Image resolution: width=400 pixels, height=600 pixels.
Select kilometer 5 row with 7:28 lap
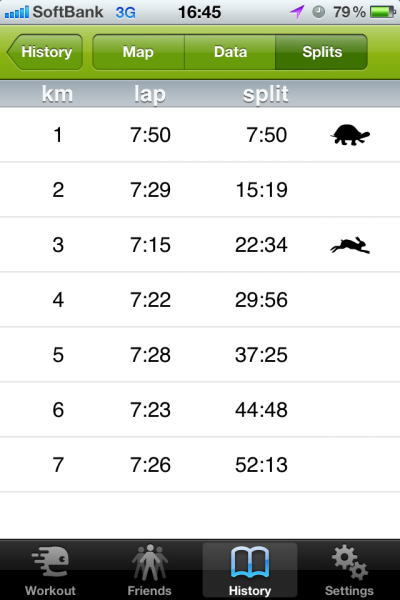point(200,355)
